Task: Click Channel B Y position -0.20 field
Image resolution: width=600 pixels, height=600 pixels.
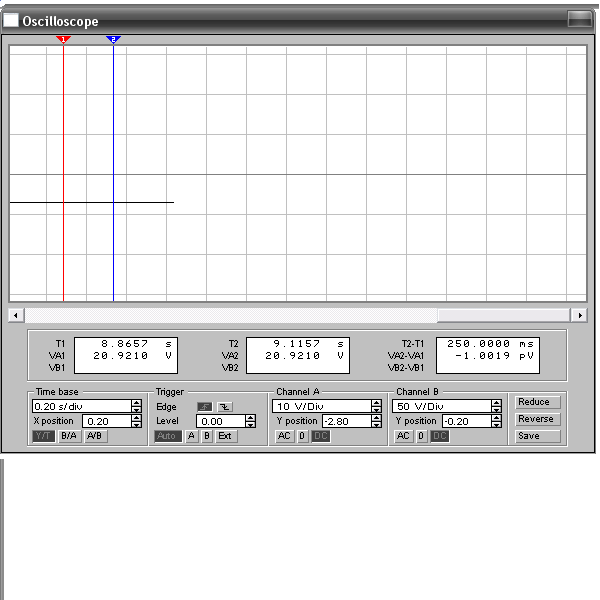Action: coord(467,421)
